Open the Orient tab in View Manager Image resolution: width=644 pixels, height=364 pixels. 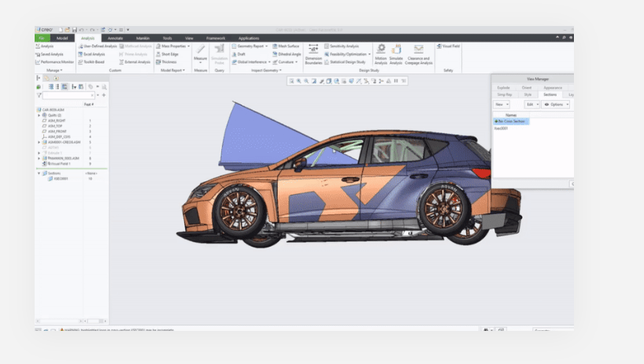point(527,87)
